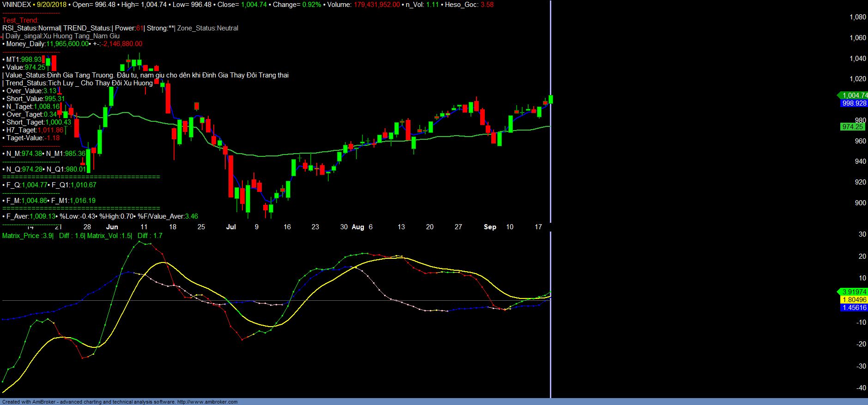Select the Aug month label on date axis

(358, 227)
